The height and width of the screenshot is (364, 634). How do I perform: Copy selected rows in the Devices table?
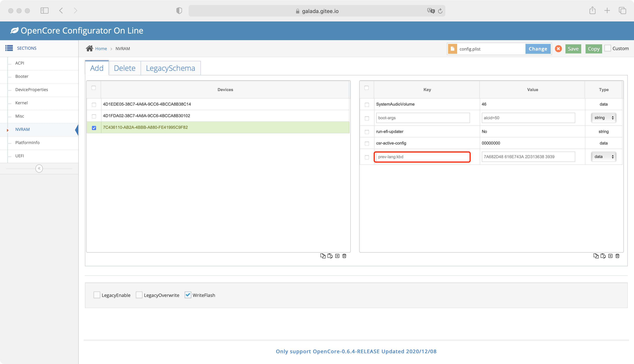coord(323,256)
